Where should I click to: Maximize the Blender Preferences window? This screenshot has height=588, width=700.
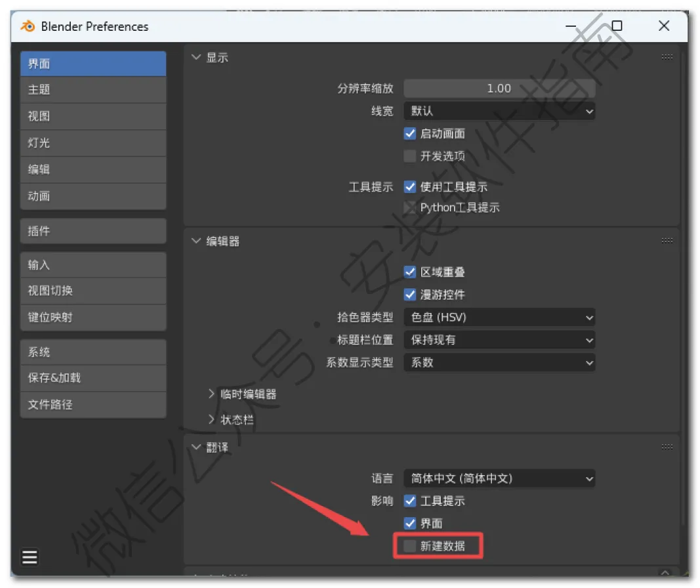pyautogui.click(x=617, y=26)
